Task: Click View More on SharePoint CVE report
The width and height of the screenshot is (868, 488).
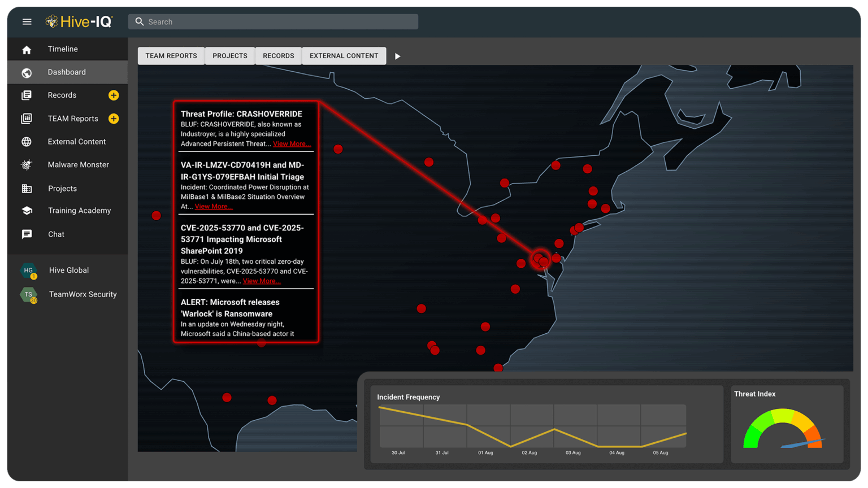Action: 261,281
